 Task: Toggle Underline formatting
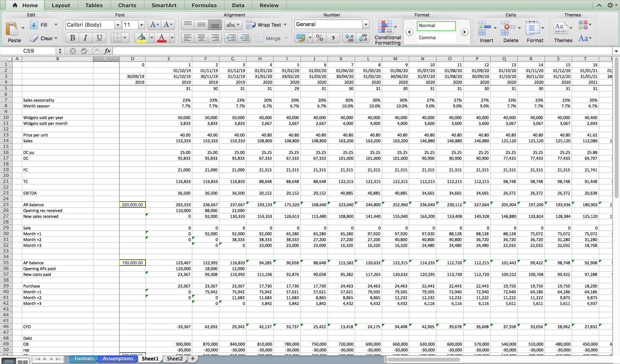pos(99,38)
